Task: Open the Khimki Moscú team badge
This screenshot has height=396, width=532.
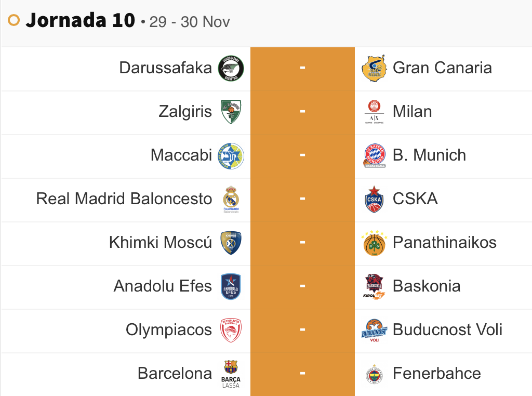Action: 231,243
